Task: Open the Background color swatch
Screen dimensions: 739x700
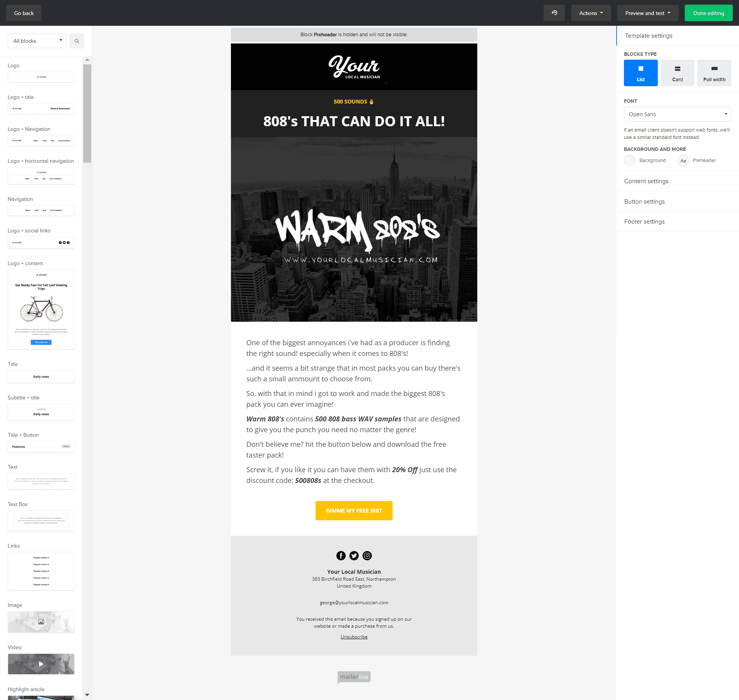Action: click(630, 160)
